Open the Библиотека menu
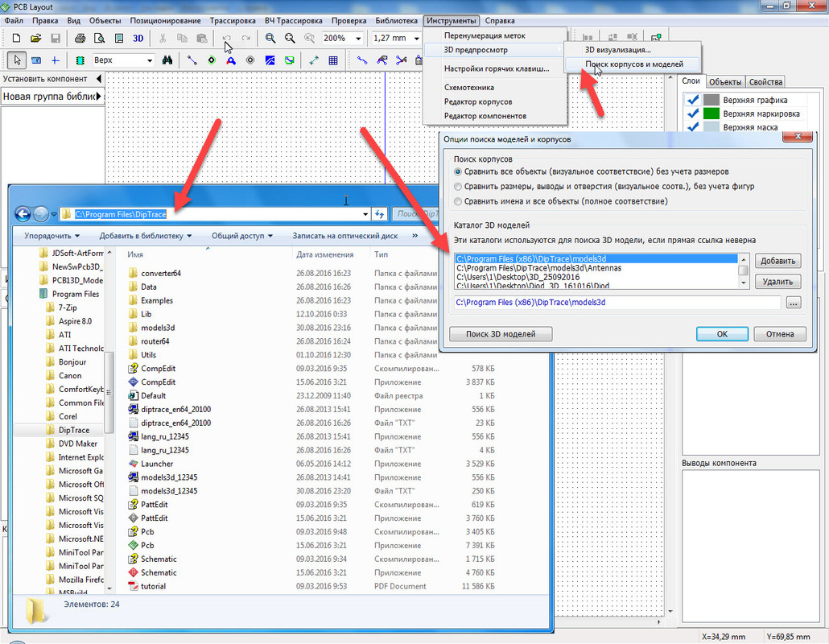 coord(397,21)
